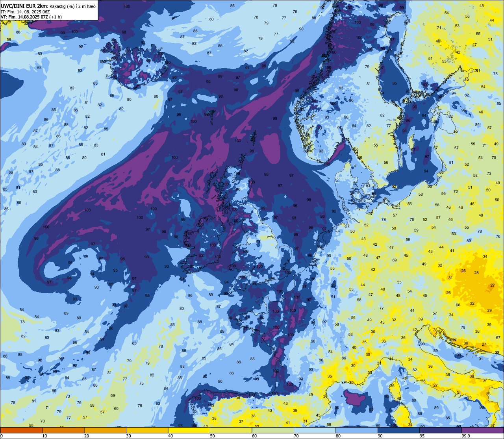Click the legend tick label '30'

[x=128, y=436]
